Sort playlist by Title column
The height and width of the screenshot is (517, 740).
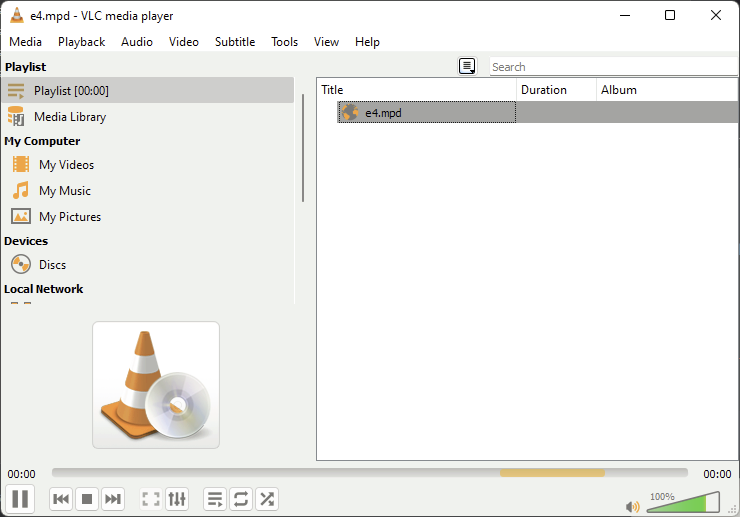[x=417, y=90]
